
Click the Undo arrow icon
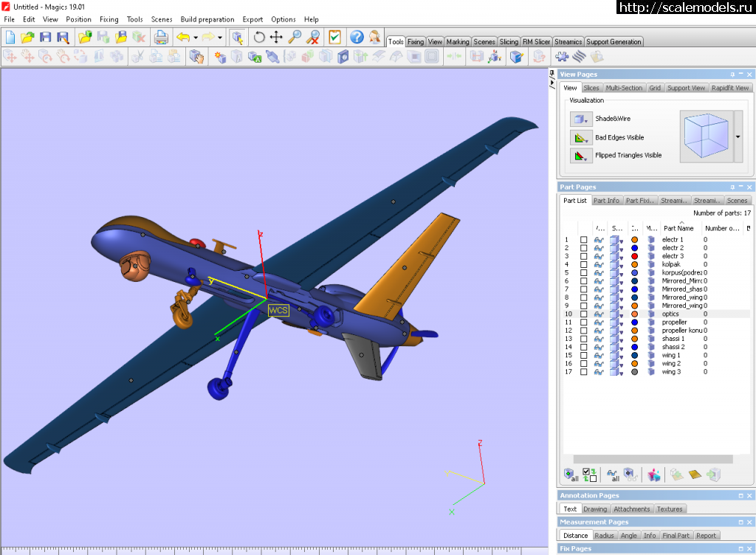(182, 37)
